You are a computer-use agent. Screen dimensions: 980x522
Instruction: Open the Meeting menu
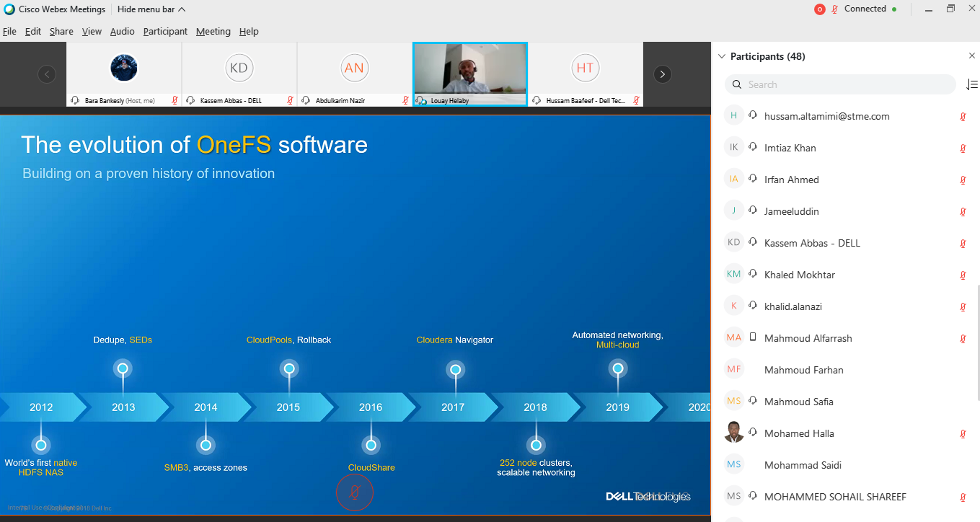[x=213, y=32]
